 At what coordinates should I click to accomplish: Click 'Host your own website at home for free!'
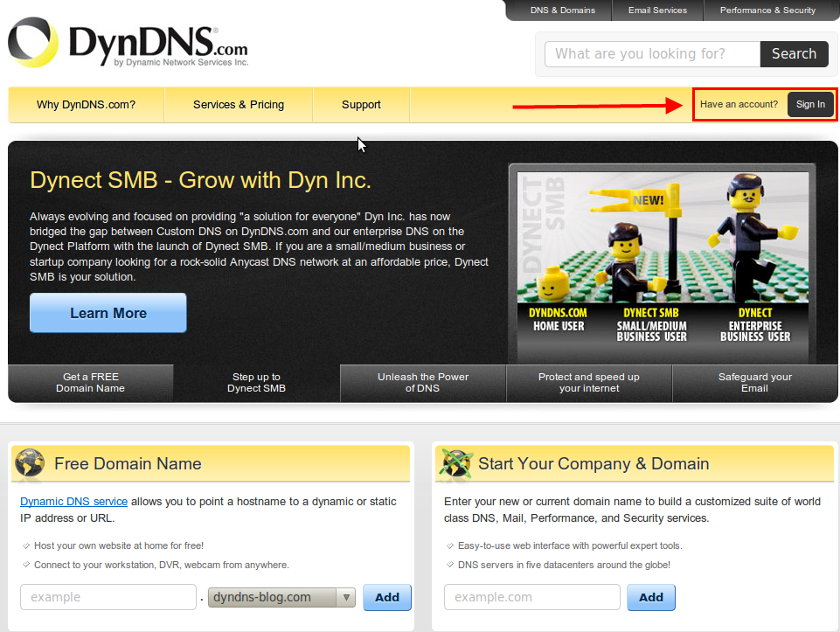(119, 545)
